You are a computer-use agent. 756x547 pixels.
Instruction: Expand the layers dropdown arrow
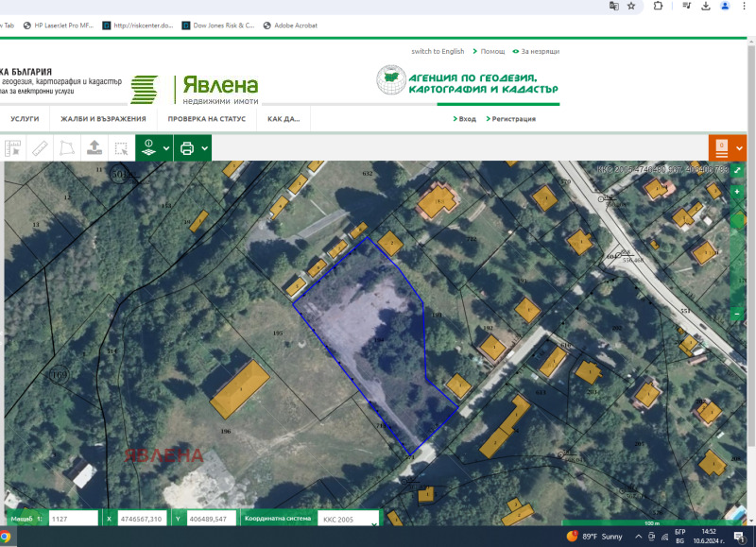pyautogui.click(x=166, y=148)
